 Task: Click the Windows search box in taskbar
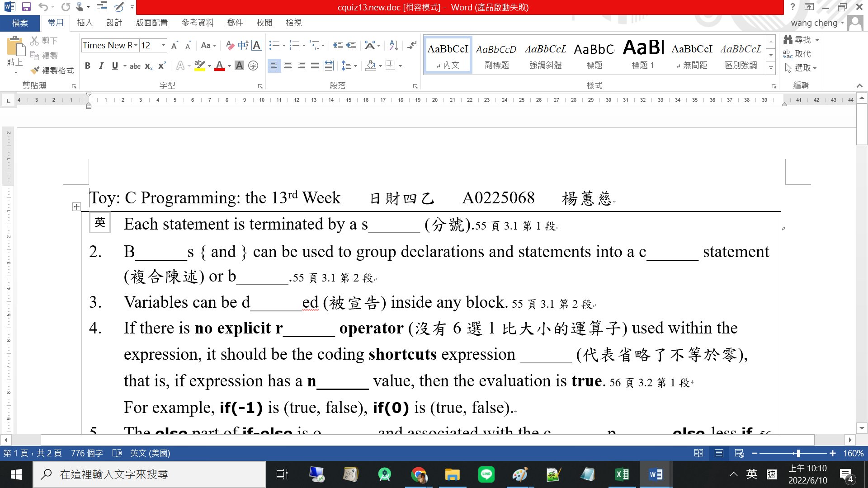[x=149, y=474]
